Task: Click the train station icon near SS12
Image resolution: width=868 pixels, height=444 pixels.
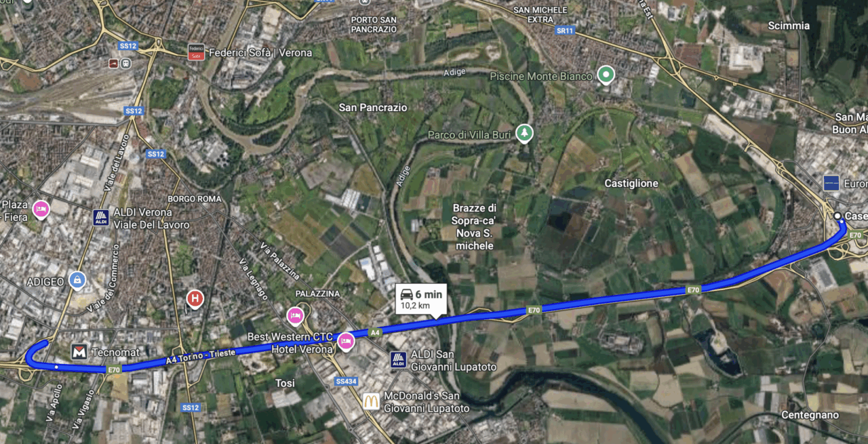Action: (126, 62)
